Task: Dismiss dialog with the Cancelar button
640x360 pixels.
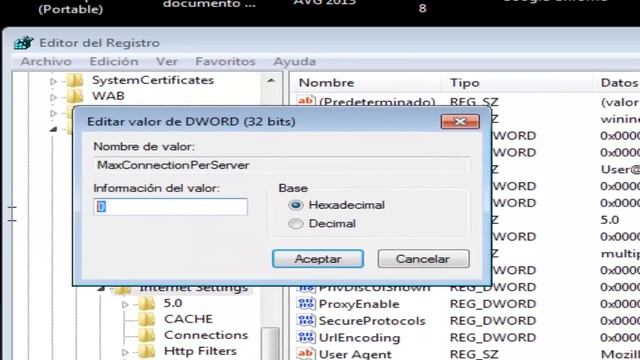Action: [423, 259]
